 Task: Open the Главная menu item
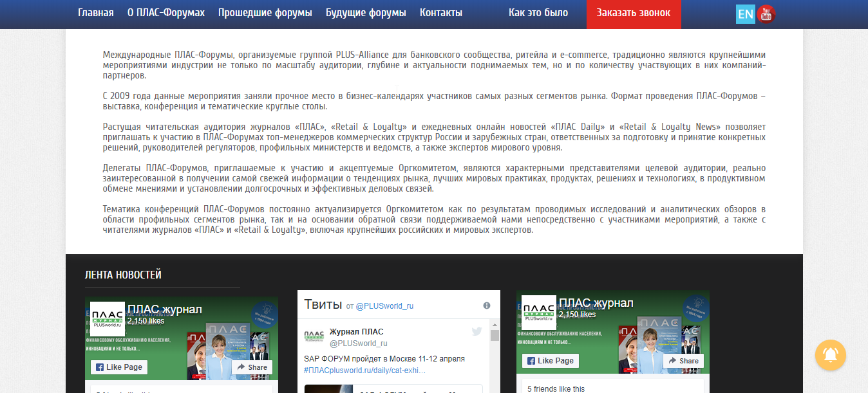coord(95,12)
